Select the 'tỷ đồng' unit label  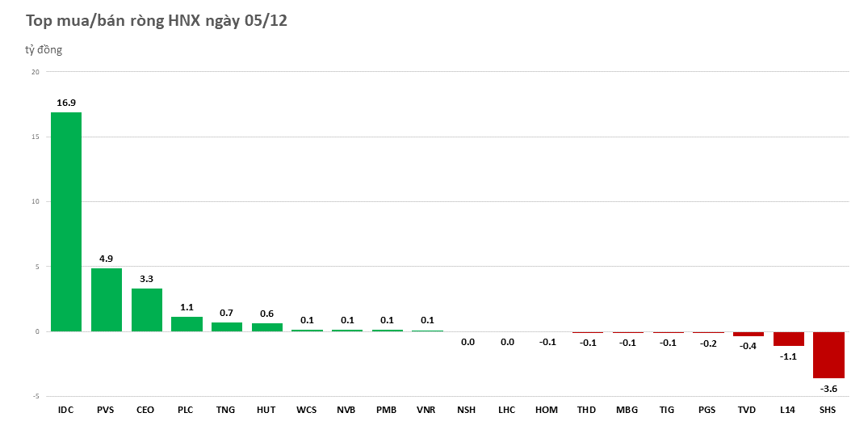coord(44,50)
